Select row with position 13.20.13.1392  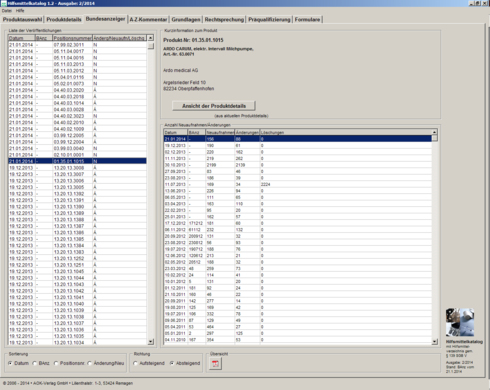coord(77,194)
